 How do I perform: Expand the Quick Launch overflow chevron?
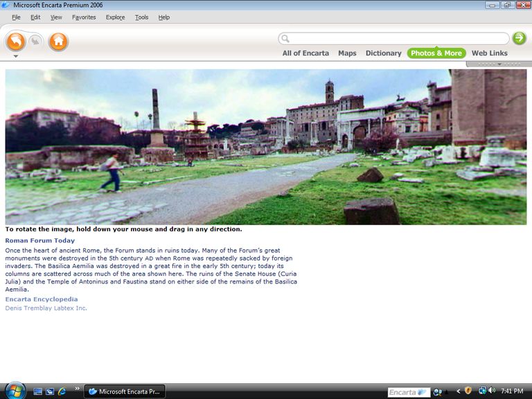[x=77, y=389]
